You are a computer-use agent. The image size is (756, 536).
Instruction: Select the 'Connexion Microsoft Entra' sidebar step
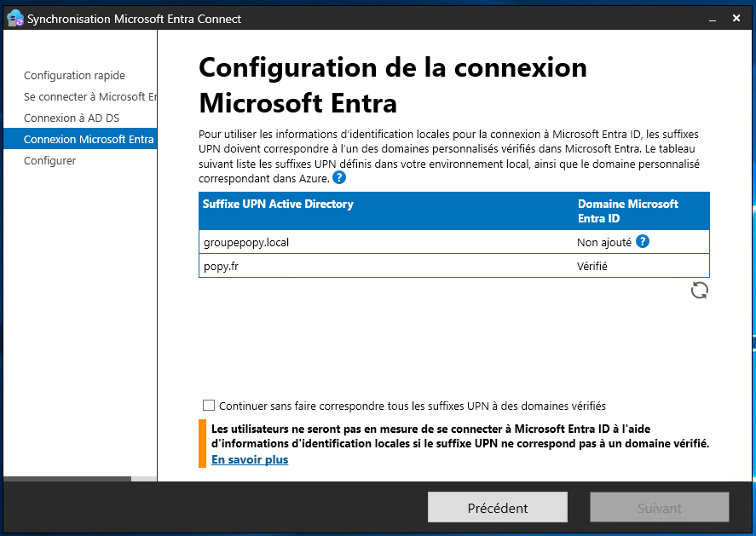point(80,139)
